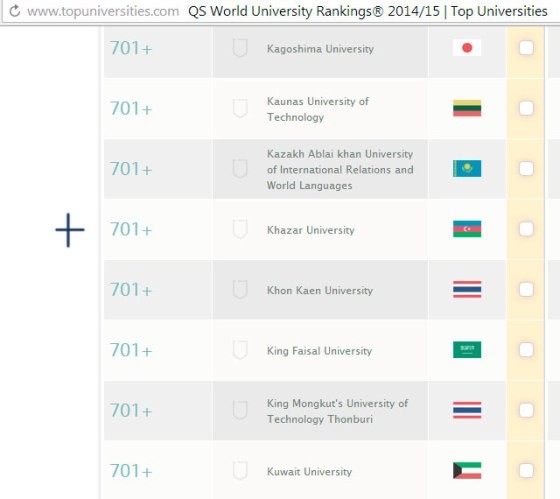
Task: Click the 701+ rank for King Mongkut's University
Action: [131, 410]
